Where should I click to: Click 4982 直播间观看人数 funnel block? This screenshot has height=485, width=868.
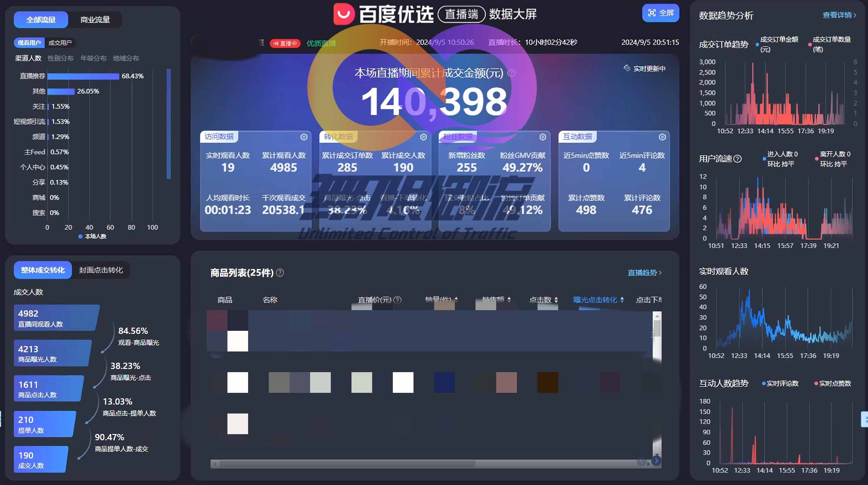click(56, 318)
